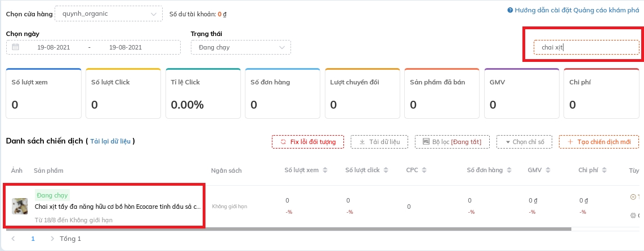Click the pause icon in campaign row
Screen dimensions: 644x251
coord(633,197)
